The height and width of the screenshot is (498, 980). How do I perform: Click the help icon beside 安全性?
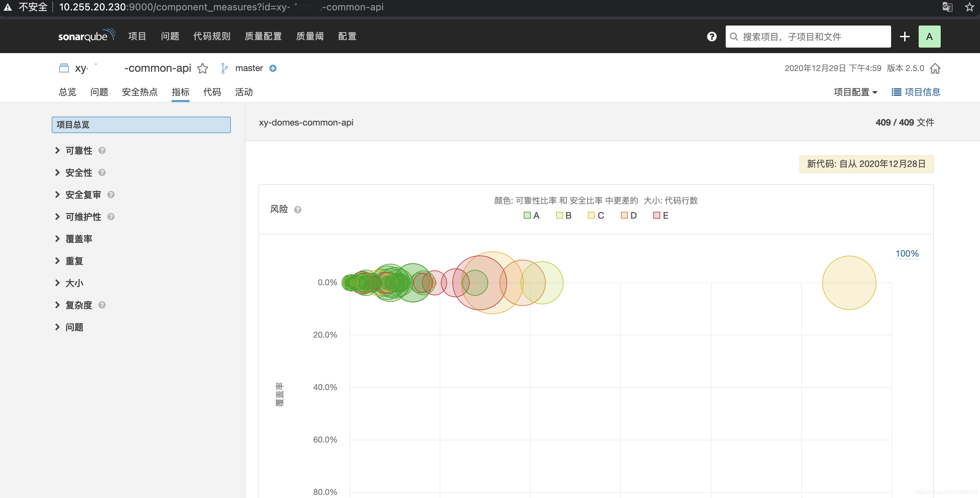[x=102, y=172]
